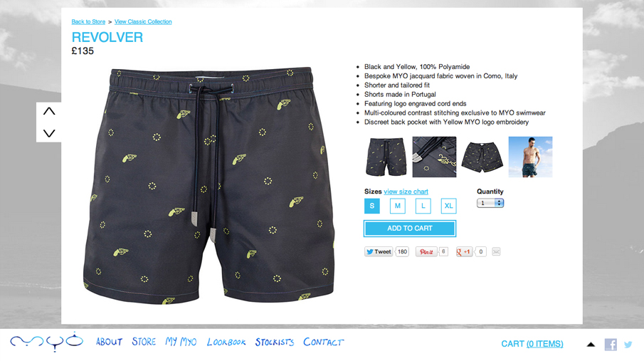Show next image with down arrow
Screen dimensions: 644x361
(49, 133)
